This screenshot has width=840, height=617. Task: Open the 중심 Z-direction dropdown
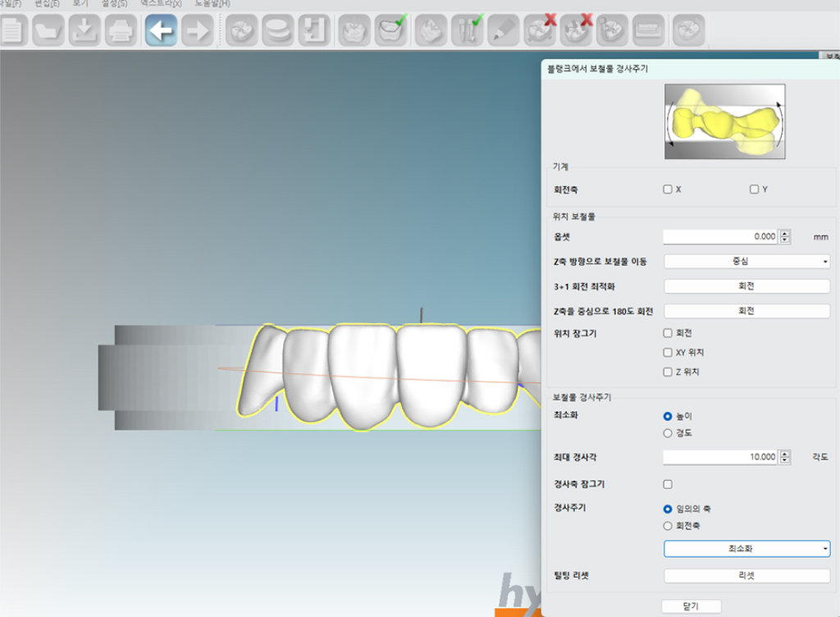[x=746, y=262]
